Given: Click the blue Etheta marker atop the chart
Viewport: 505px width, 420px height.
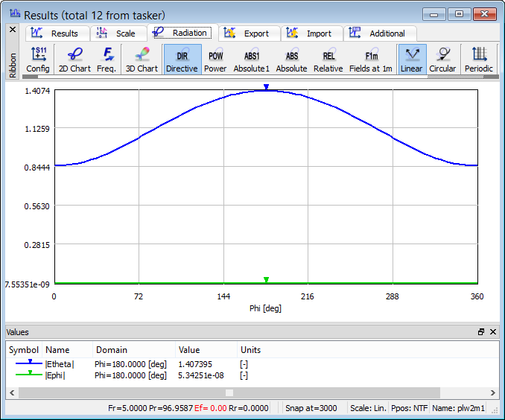Looking at the screenshot, I should (x=266, y=87).
